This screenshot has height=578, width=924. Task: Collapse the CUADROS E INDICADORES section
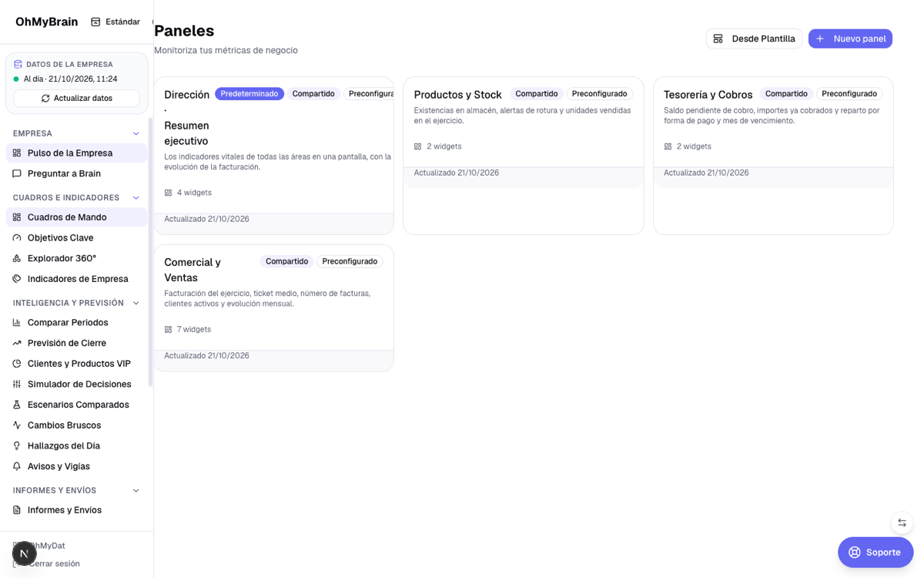point(136,198)
